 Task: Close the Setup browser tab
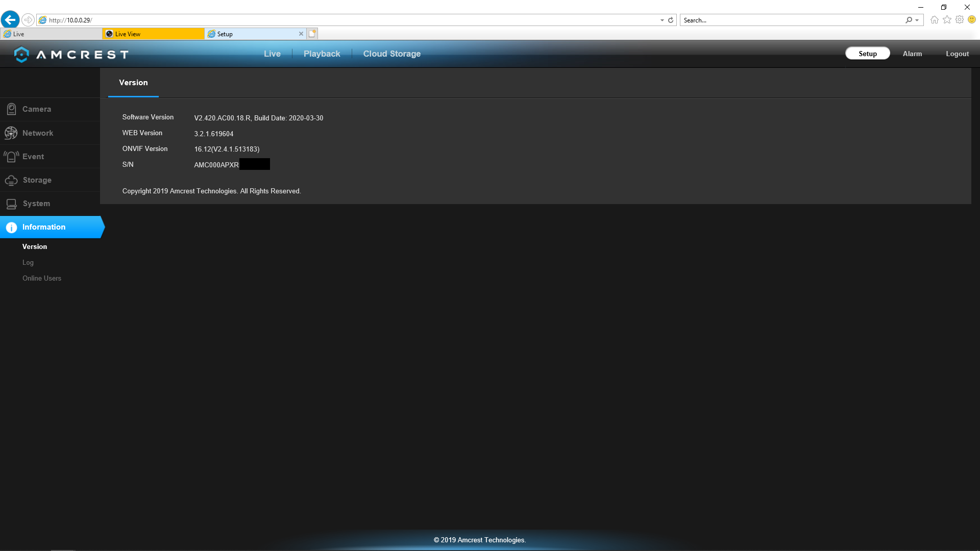pos(301,34)
